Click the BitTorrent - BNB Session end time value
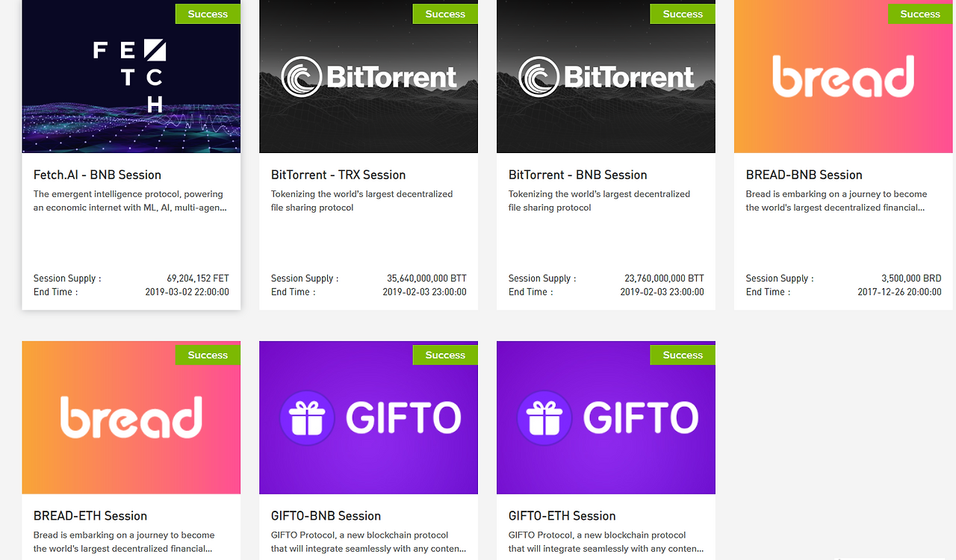This screenshot has width=956, height=560. (662, 292)
